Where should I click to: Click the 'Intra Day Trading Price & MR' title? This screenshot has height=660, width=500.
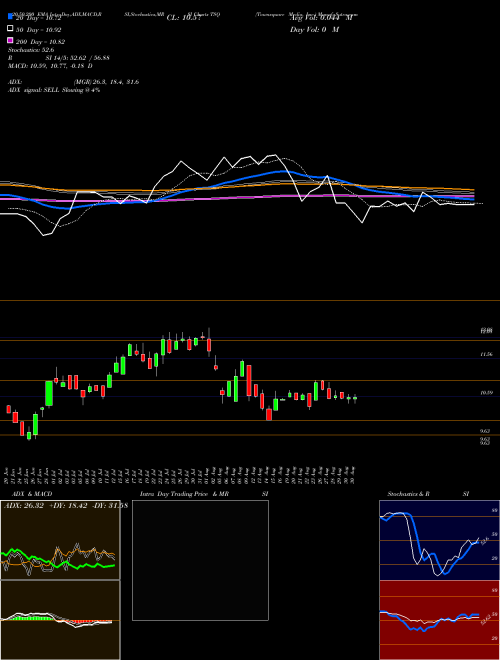pyautogui.click(x=184, y=494)
